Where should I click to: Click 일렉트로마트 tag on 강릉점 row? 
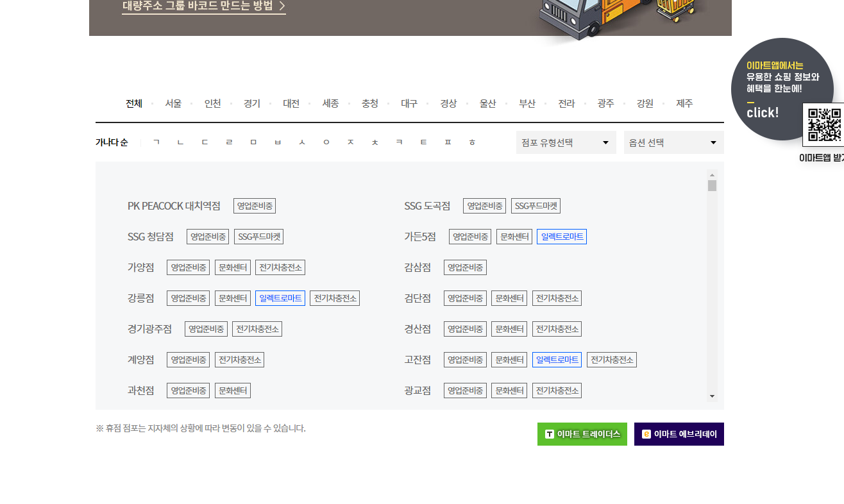click(x=280, y=298)
